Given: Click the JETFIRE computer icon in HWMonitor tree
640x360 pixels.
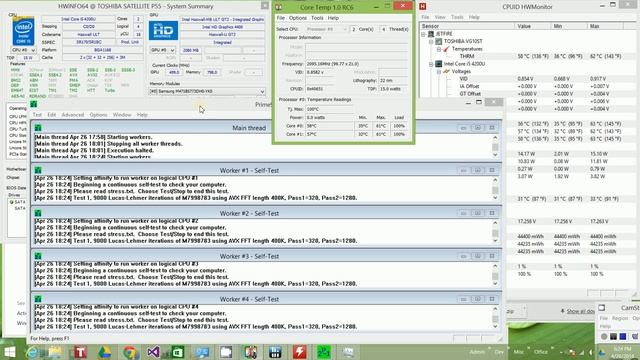Looking at the screenshot, I should pyautogui.click(x=431, y=34).
